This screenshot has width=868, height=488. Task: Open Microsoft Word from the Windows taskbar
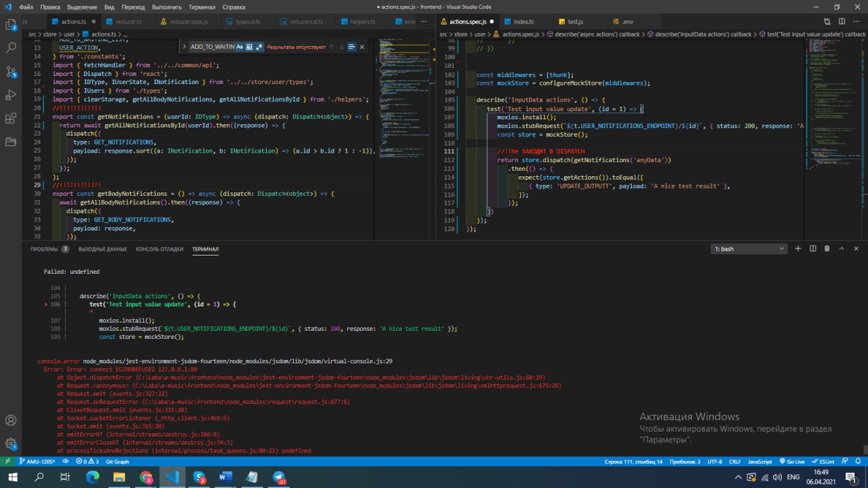coord(226,477)
